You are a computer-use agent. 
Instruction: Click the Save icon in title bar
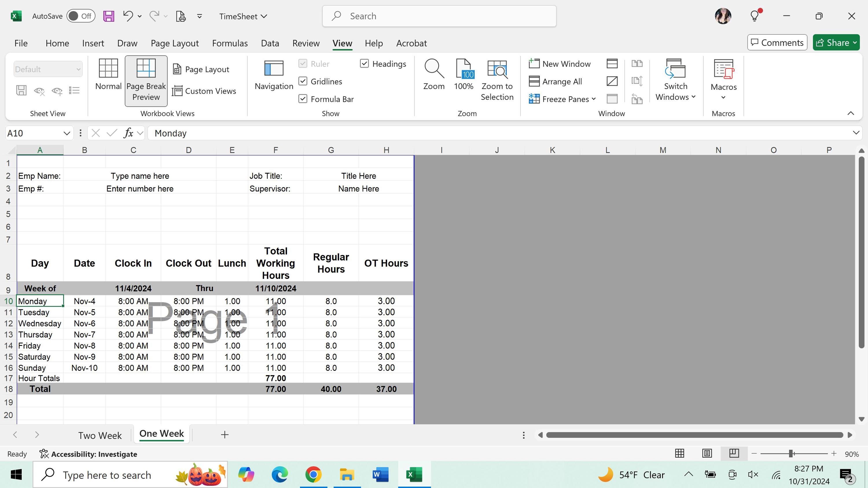108,16
